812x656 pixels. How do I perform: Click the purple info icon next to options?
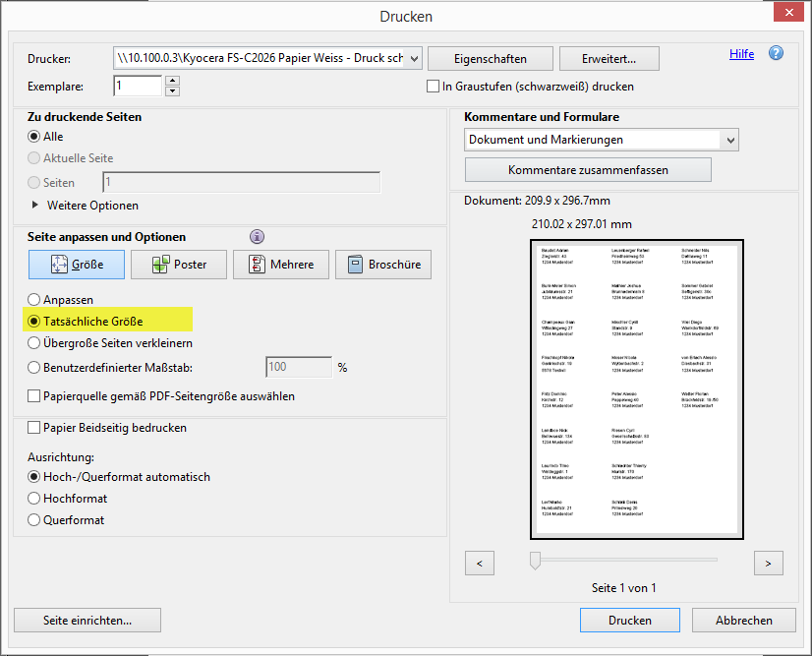tap(258, 236)
